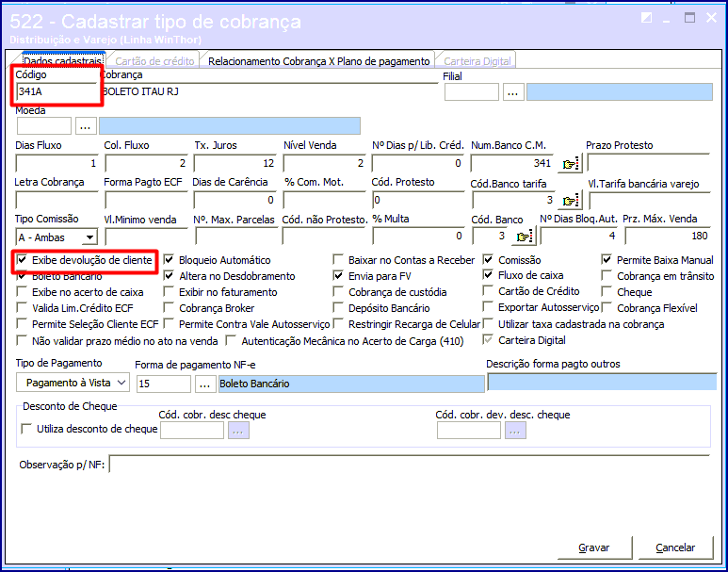Viewport: 728px width, 572px height.
Task: Click lookup hand icon beside Cód. Banco
Action: [524, 237]
